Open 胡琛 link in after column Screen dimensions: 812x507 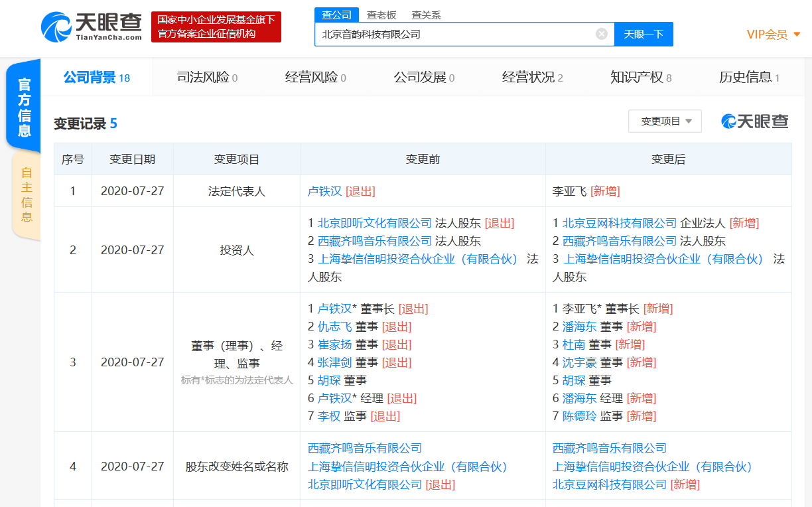point(574,380)
